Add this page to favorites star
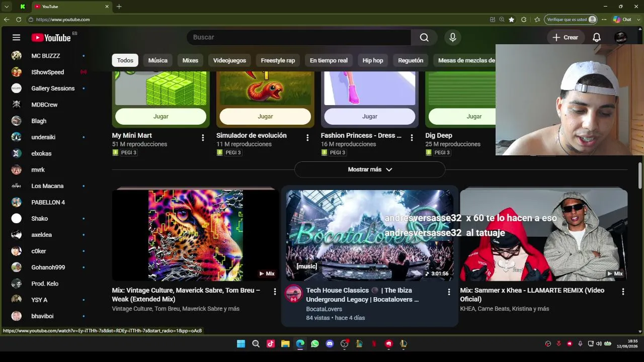The height and width of the screenshot is (362, 644). [x=512, y=20]
